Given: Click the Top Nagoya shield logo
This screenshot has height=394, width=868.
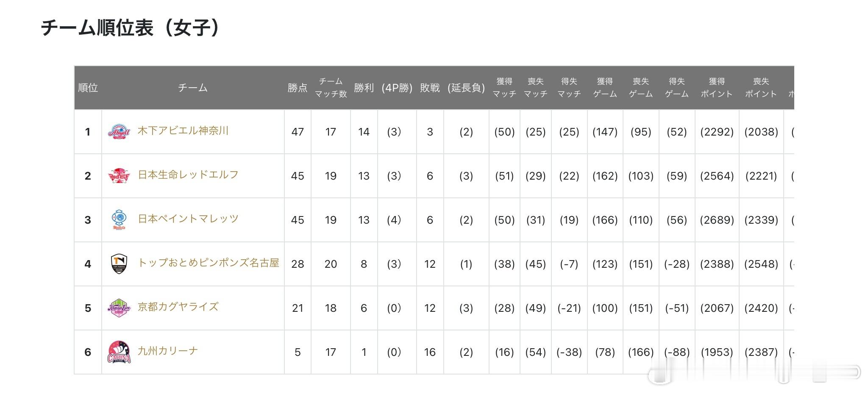Looking at the screenshot, I should (119, 264).
